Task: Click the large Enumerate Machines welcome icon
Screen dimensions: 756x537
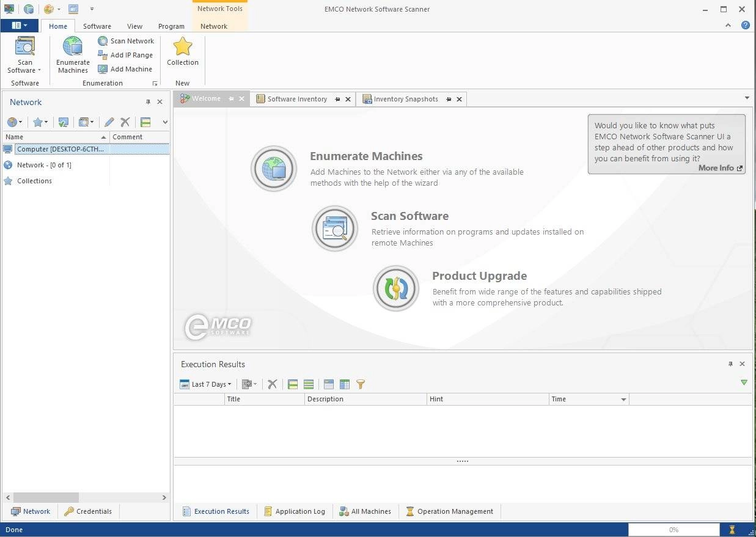Action: 274,169
